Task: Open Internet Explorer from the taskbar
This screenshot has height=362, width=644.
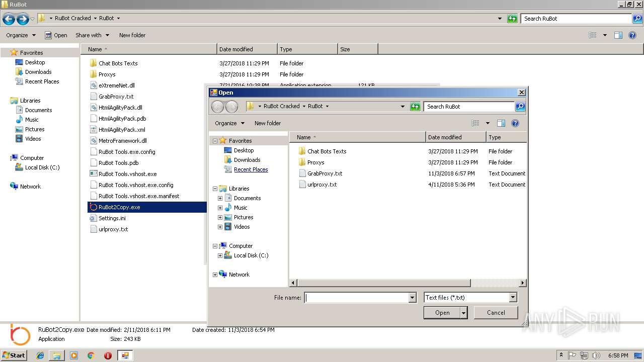Action: pos(40,355)
